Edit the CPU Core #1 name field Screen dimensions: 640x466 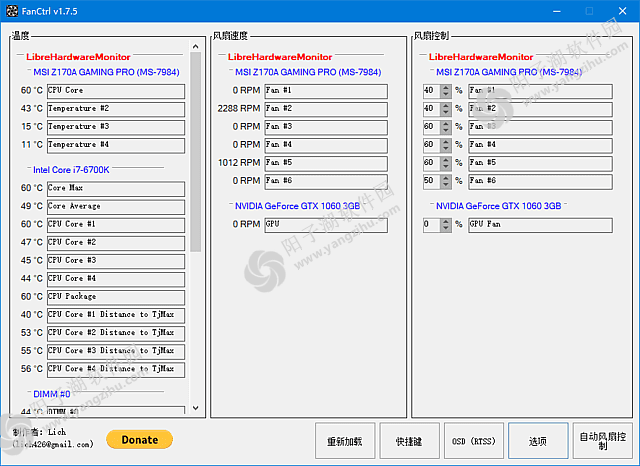(116, 224)
